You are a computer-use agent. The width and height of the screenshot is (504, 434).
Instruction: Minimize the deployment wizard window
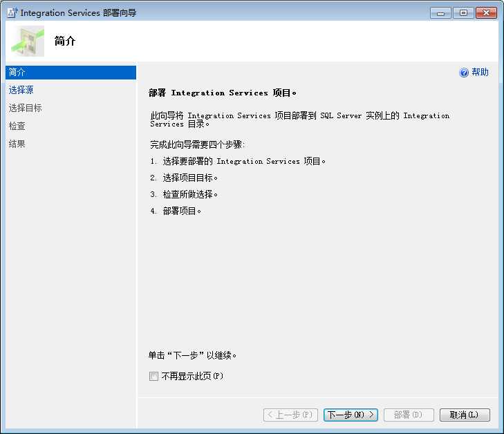click(440, 13)
